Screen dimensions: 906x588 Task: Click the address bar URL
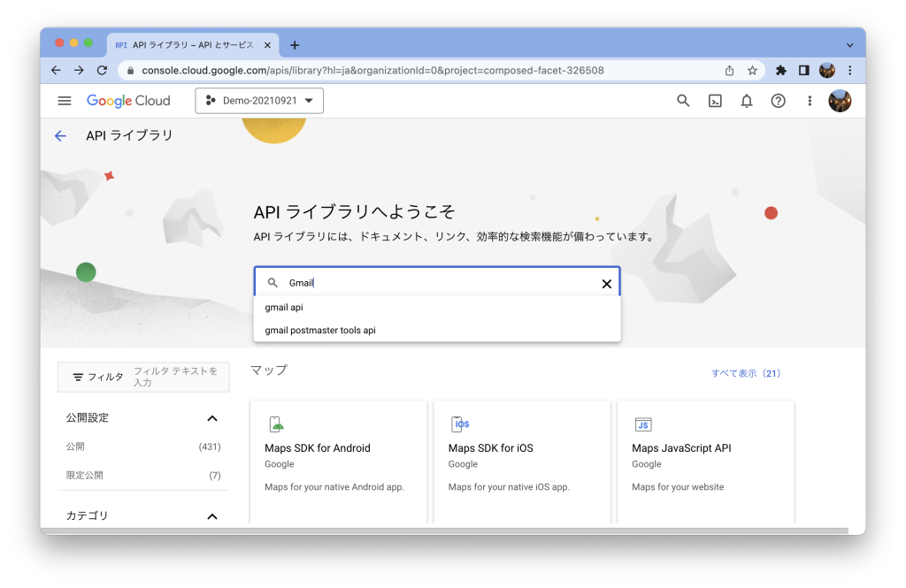(372, 71)
